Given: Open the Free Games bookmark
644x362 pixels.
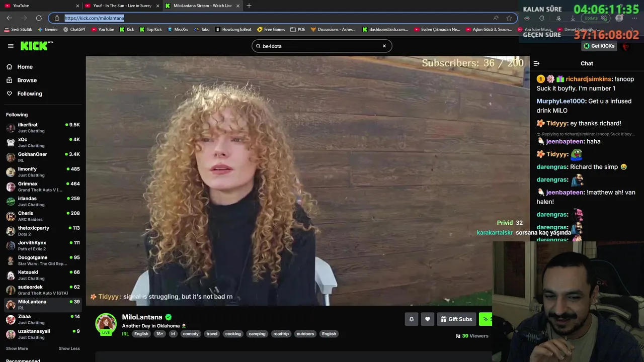Looking at the screenshot, I should tap(271, 30).
